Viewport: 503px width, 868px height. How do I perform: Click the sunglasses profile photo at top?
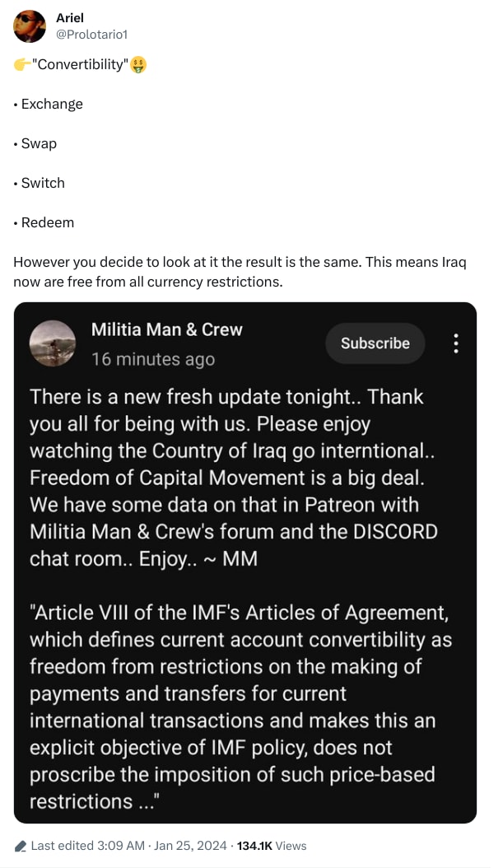tap(30, 26)
